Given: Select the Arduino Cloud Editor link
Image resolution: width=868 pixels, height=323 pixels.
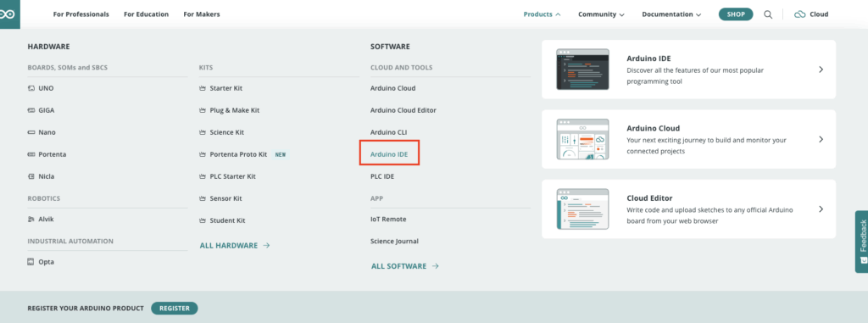Looking at the screenshot, I should click(x=403, y=110).
